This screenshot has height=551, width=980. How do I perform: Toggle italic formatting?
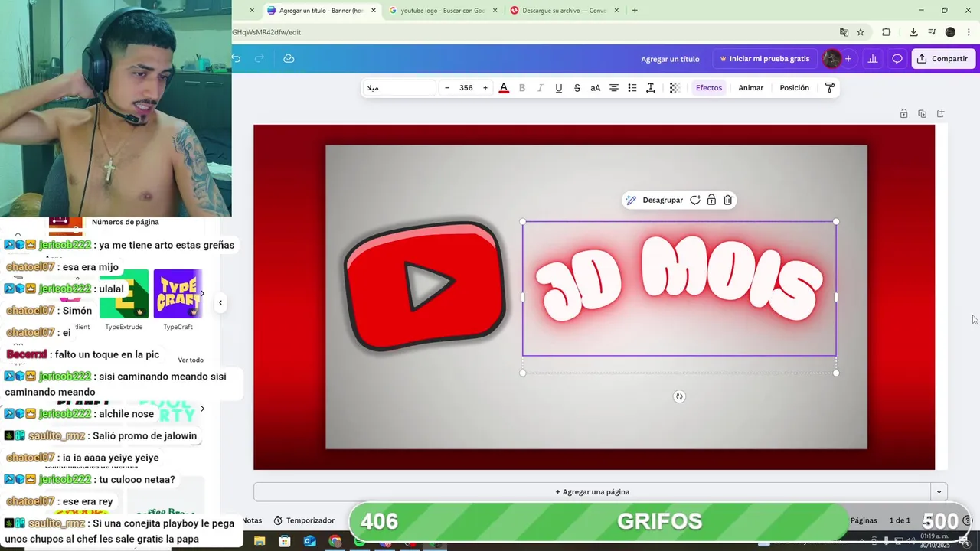click(540, 88)
